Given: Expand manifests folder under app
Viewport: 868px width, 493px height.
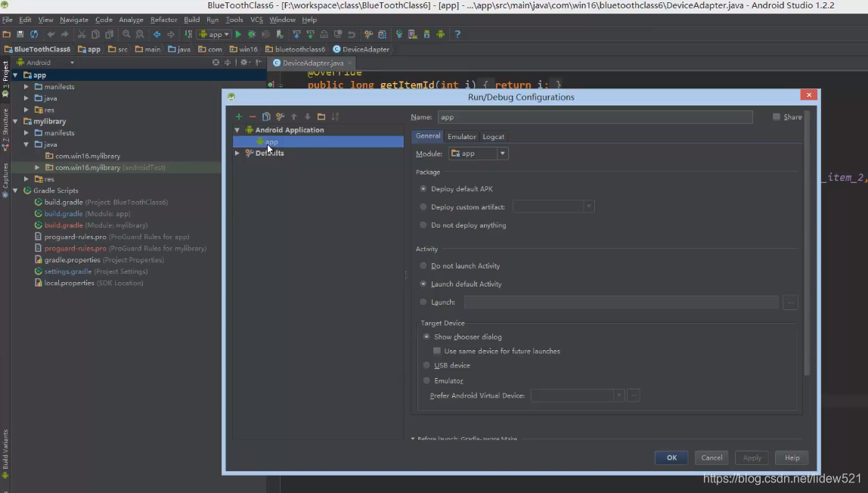Looking at the screenshot, I should [26, 87].
